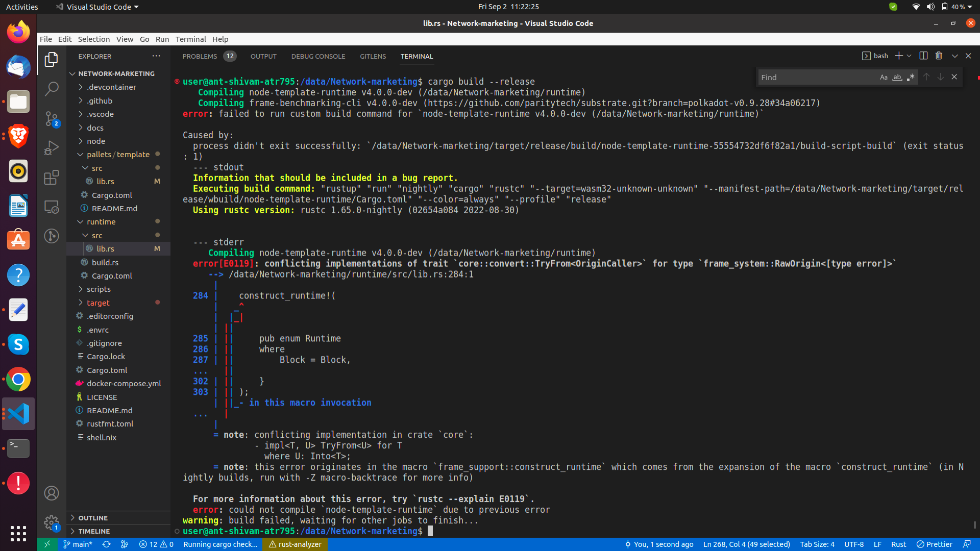Viewport: 980px width, 551px height.
Task: Open the File menu
Action: tap(46, 39)
